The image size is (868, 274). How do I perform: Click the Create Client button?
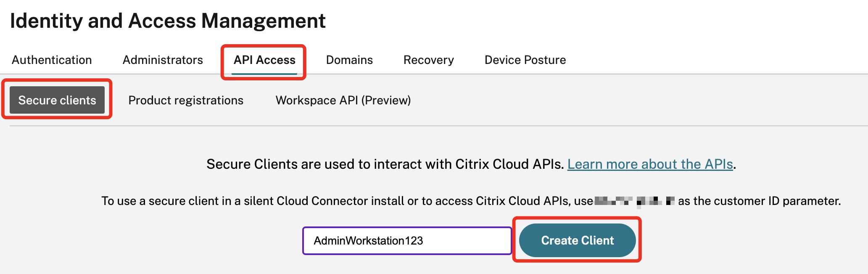pyautogui.click(x=578, y=240)
